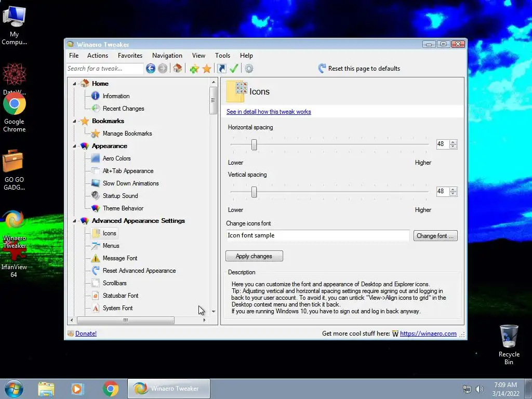Open the View menu
This screenshot has height=399, width=532.
pyautogui.click(x=198, y=55)
